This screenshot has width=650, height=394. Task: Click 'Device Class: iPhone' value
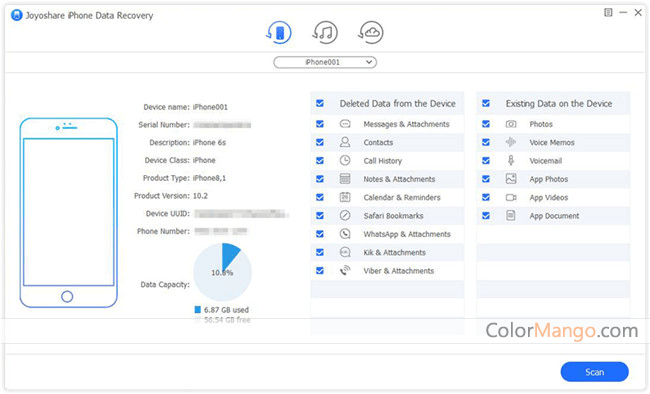point(204,160)
